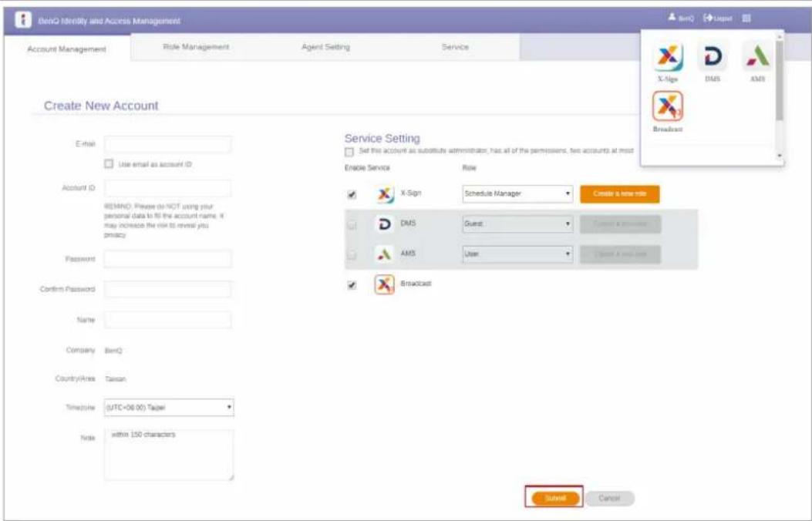The width and height of the screenshot is (812, 521).
Task: Focus the Name input field
Action: click(x=168, y=320)
